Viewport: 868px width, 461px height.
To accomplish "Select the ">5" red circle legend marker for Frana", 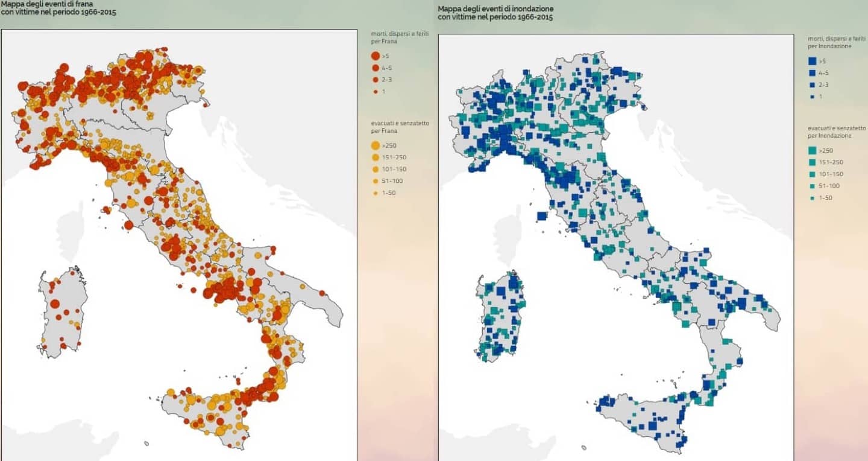I will coord(375,56).
